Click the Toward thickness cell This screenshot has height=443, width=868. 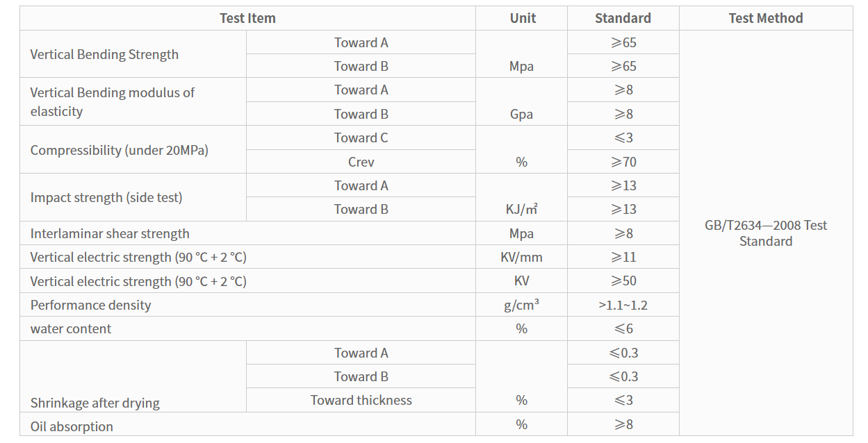click(361, 401)
